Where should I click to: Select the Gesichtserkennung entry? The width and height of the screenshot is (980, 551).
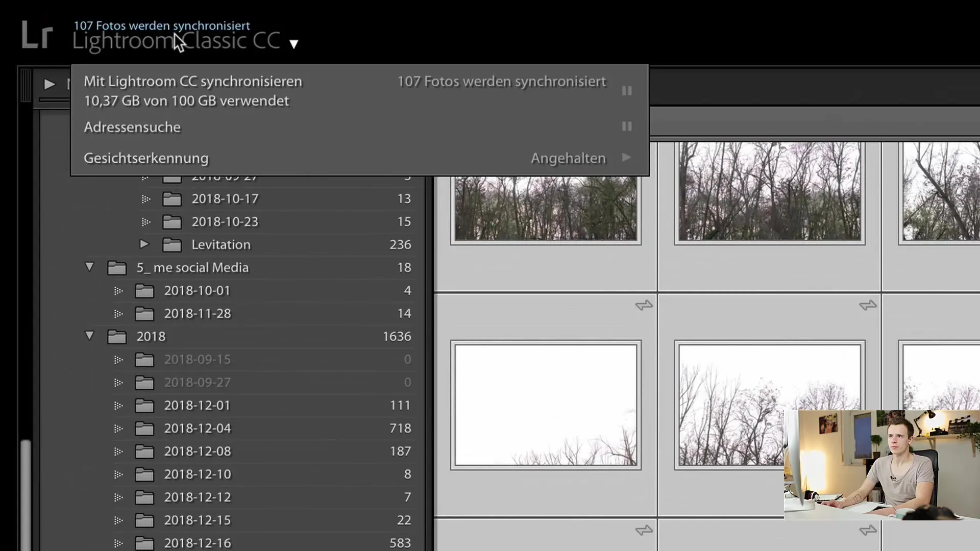tap(146, 158)
